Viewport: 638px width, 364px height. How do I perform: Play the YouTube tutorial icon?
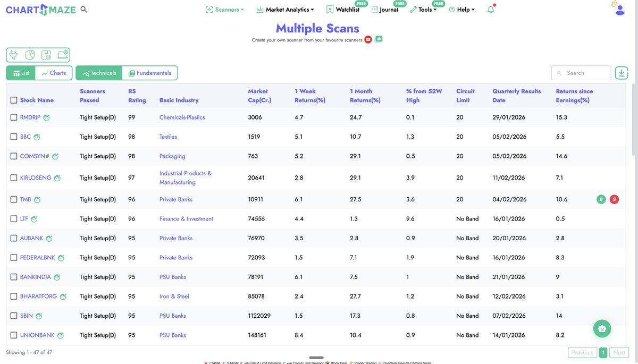tap(368, 40)
